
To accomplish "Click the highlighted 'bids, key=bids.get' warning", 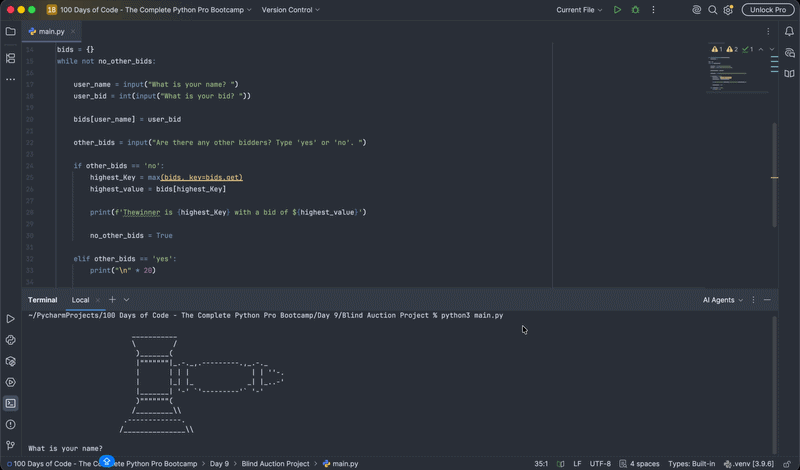I will pos(202,178).
